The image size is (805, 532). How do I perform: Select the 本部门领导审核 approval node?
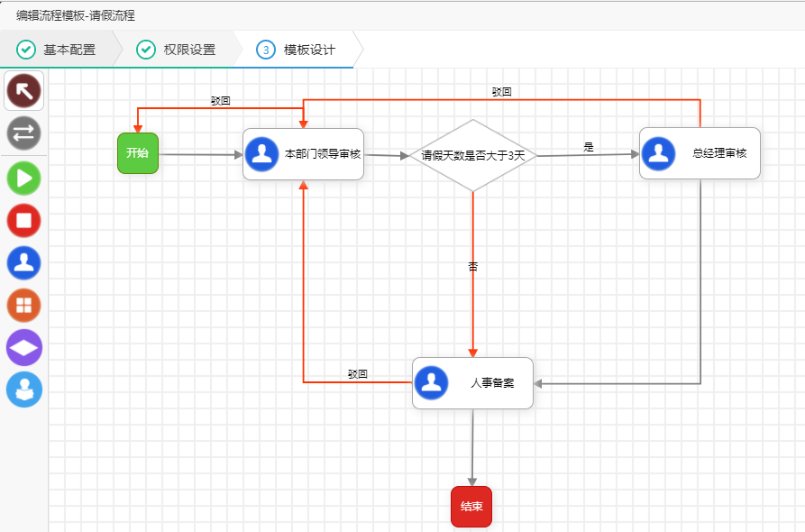tap(302, 154)
